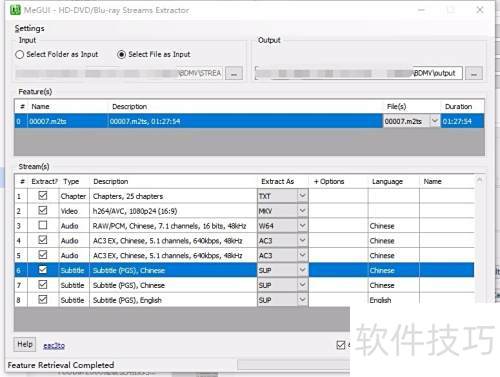The image size is (500, 377).
Task: Choose Select Folder as Input option
Action: (x=57, y=54)
